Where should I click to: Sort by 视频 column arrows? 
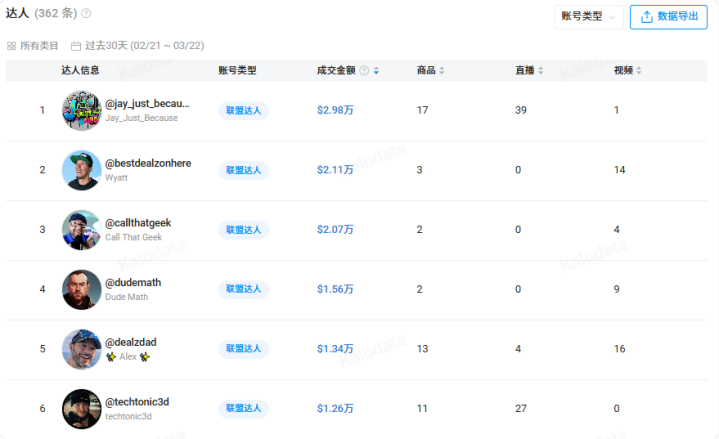point(640,71)
